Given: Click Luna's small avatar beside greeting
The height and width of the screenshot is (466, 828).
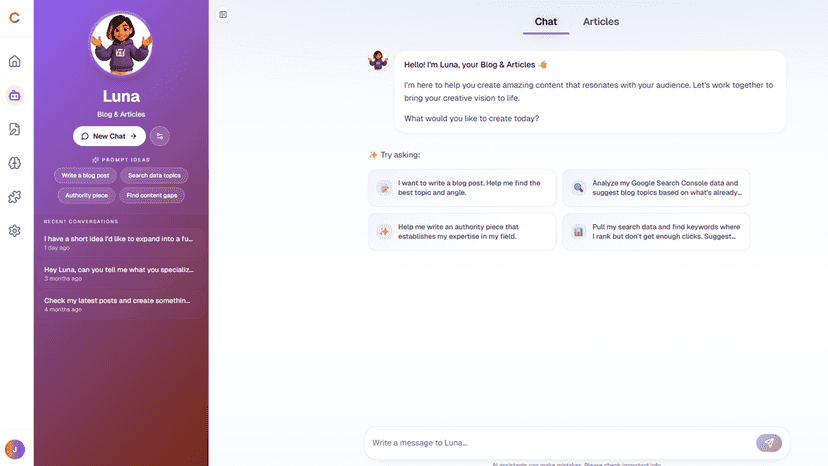Looking at the screenshot, I should click(378, 60).
